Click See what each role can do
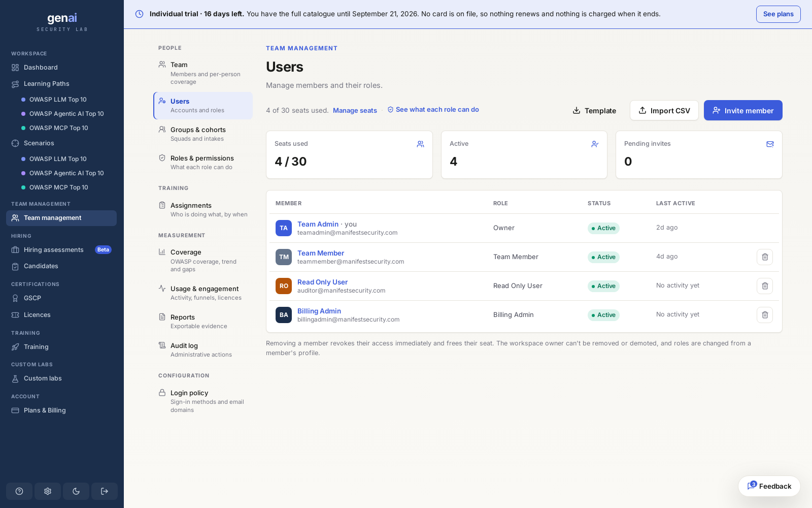This screenshot has width=812, height=508. pos(433,110)
